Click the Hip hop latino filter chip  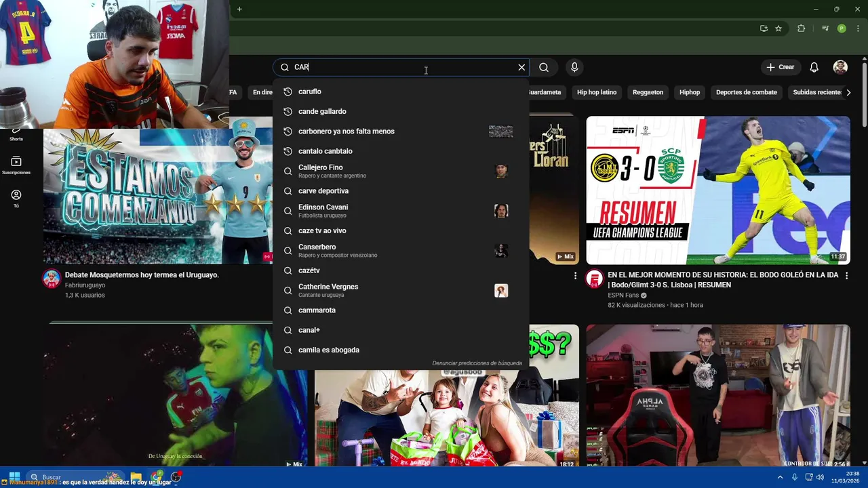click(x=597, y=92)
